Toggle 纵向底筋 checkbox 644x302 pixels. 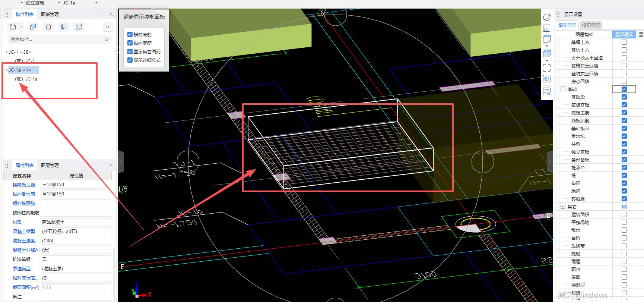130,43
